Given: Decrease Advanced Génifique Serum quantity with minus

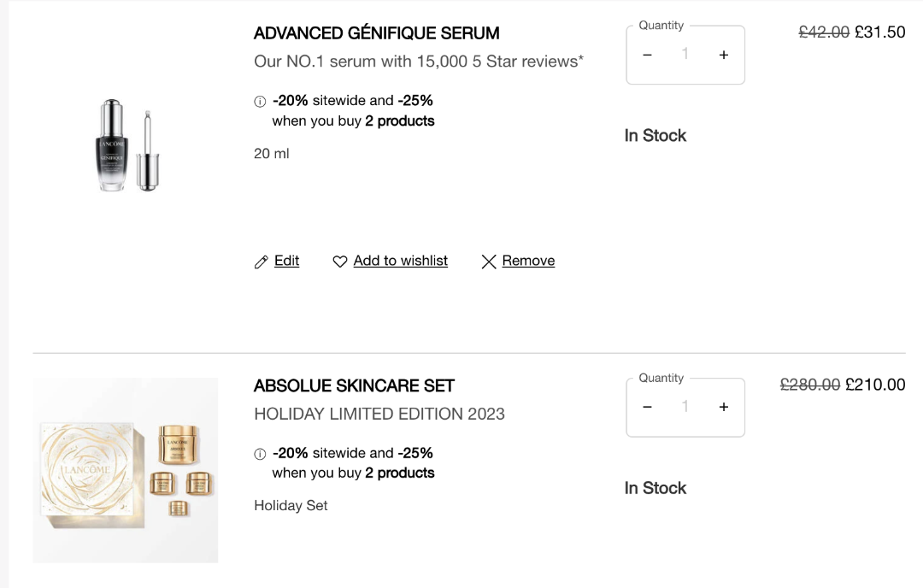Looking at the screenshot, I should (x=647, y=55).
